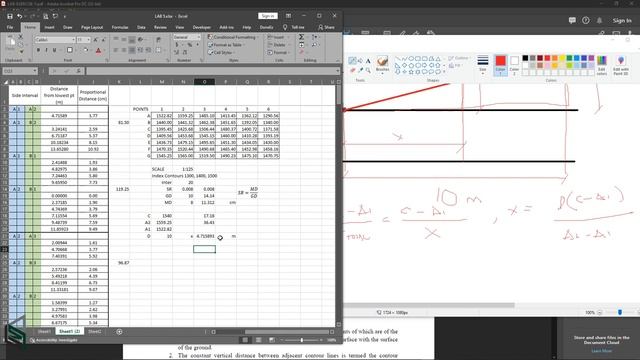Expand Cell Styles menu

tap(221, 53)
